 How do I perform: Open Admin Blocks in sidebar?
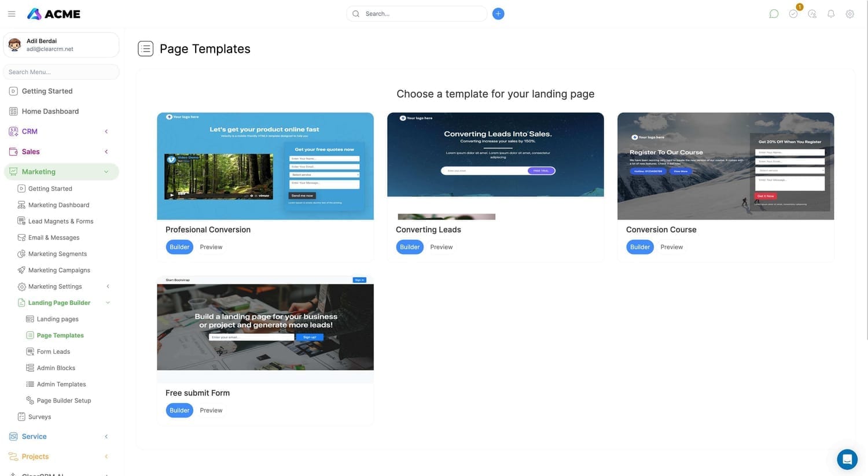(x=56, y=368)
